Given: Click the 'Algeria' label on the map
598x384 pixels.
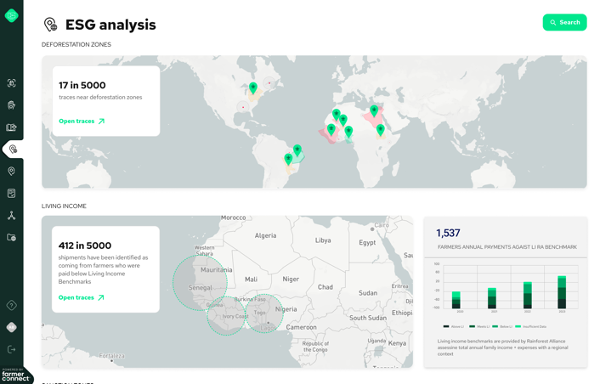Looking at the screenshot, I should pos(265,236).
